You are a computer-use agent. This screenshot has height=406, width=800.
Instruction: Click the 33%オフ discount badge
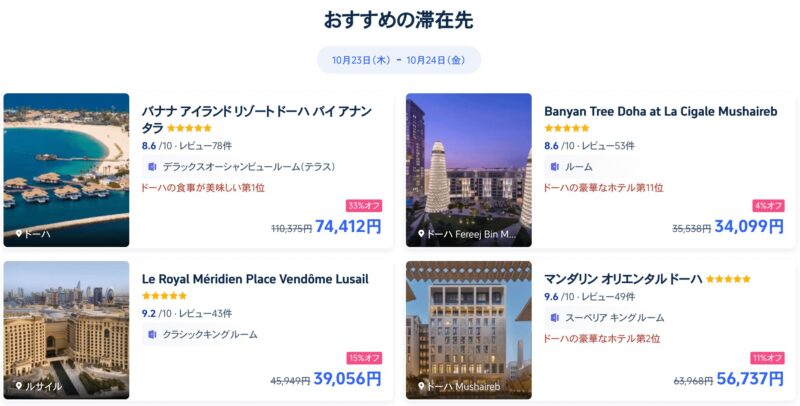[x=364, y=206]
